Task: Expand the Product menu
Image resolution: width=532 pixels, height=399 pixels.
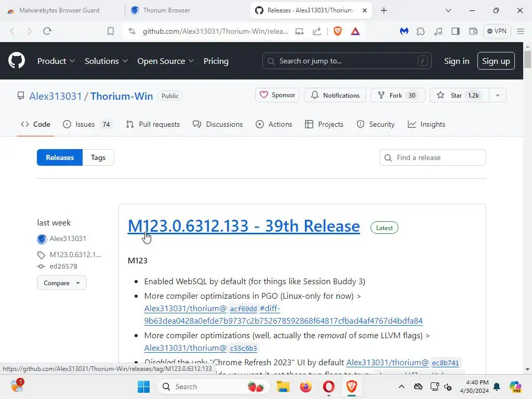Action: coord(56,61)
